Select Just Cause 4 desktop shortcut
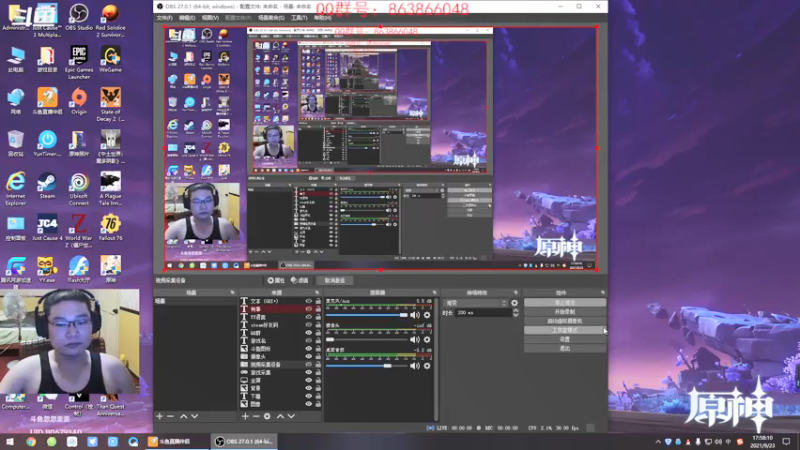 point(47,228)
